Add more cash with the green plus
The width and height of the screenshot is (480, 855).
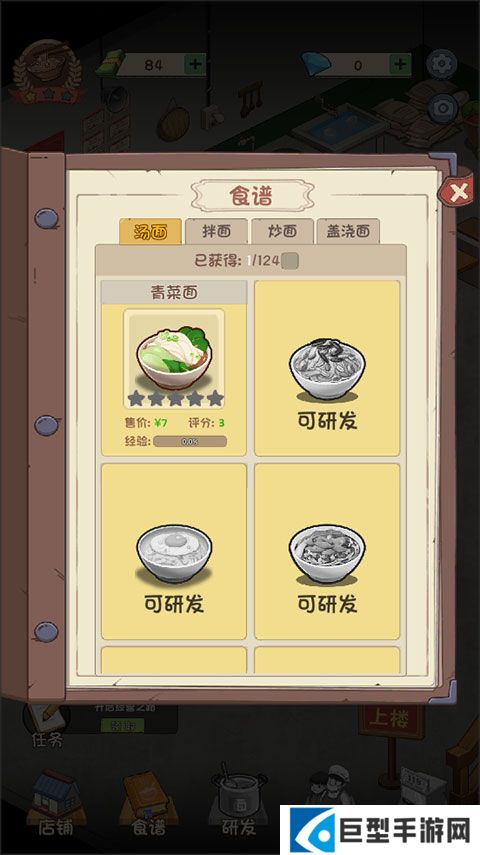pos(195,65)
